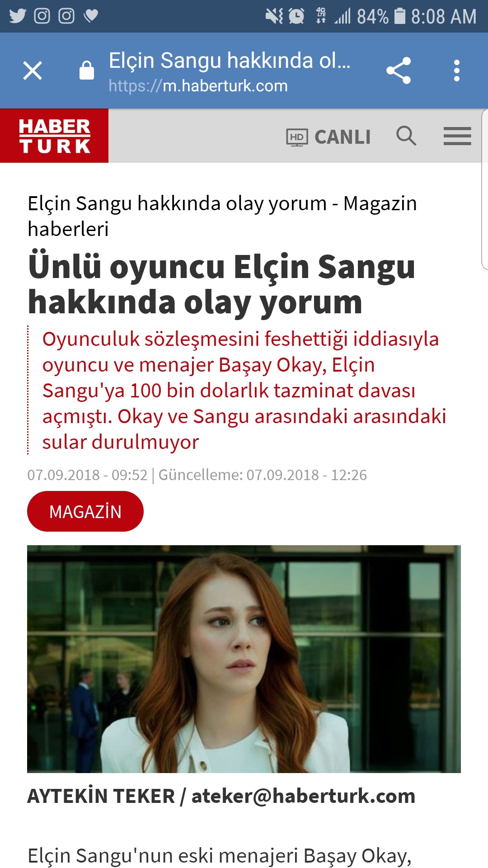
Task: Select the MAGAZİN category tag
Action: click(85, 511)
